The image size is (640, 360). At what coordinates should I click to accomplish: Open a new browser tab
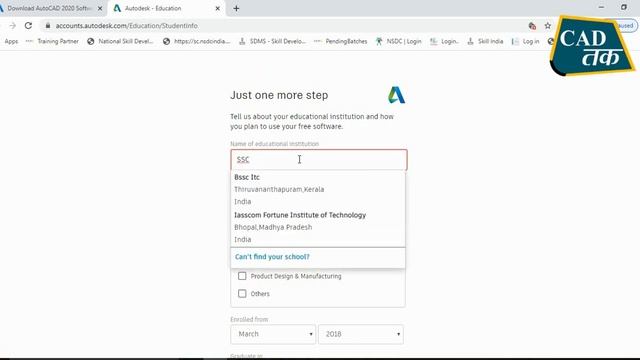236,8
